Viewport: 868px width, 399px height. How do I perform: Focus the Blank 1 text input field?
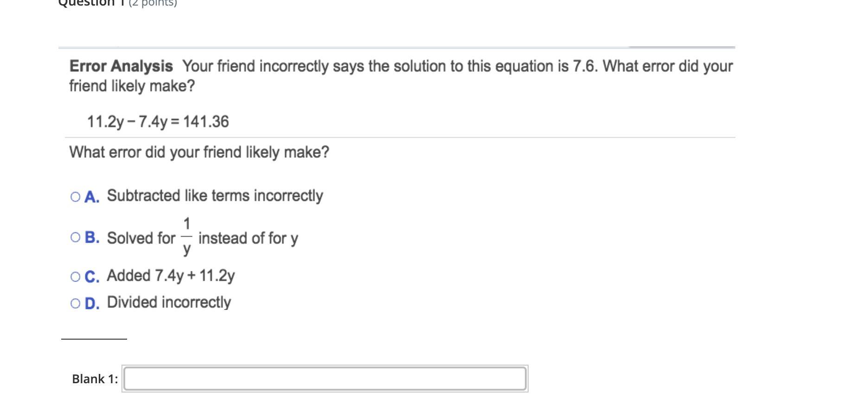click(x=325, y=379)
